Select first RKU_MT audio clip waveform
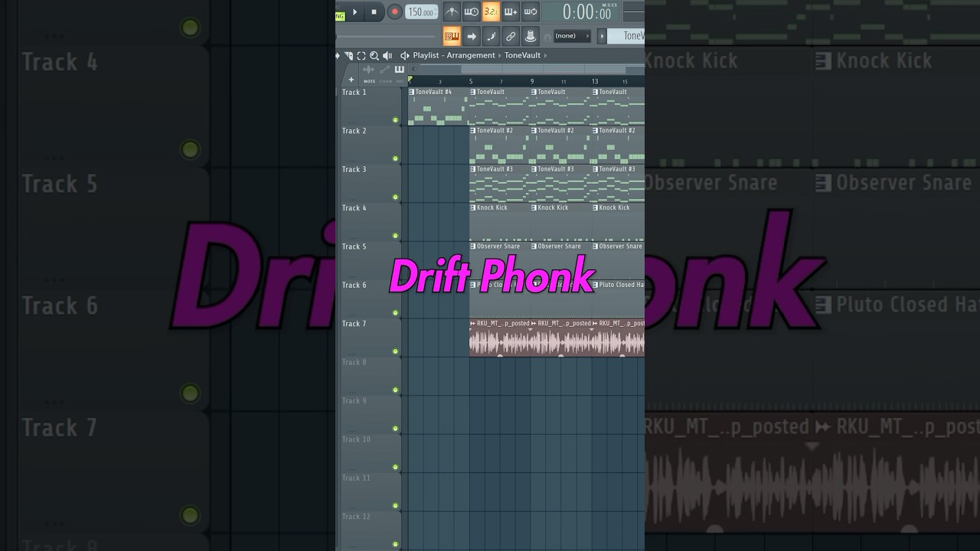Image resolution: width=980 pixels, height=551 pixels. pos(499,342)
